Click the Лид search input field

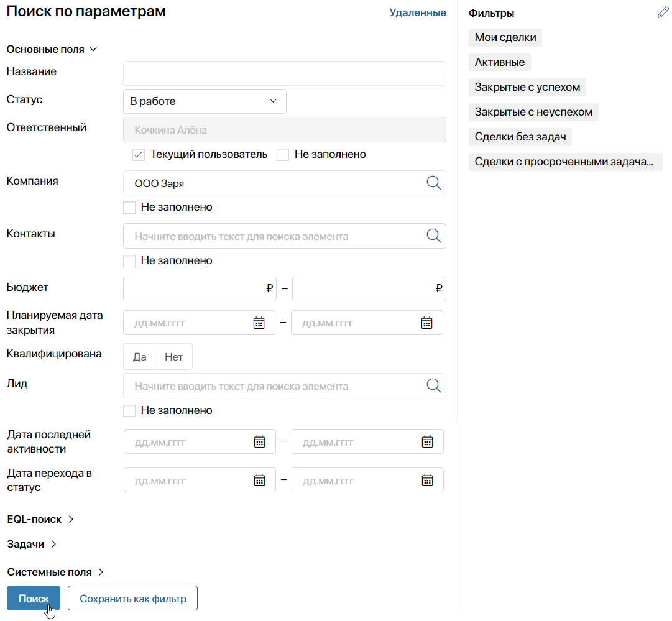[x=285, y=385]
